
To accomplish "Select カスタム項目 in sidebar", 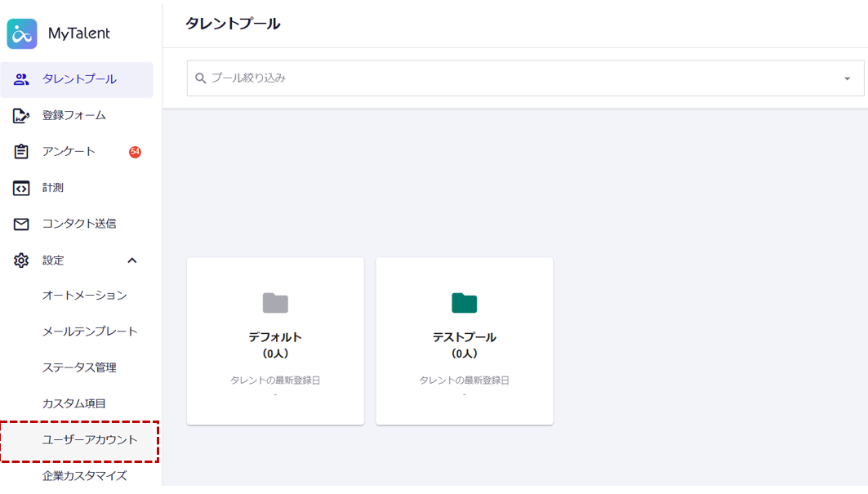I will click(x=74, y=403).
